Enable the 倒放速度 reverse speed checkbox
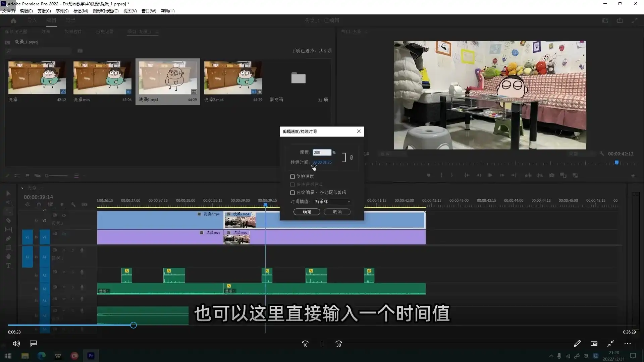Image resolution: width=644 pixels, height=362 pixels. pyautogui.click(x=292, y=176)
